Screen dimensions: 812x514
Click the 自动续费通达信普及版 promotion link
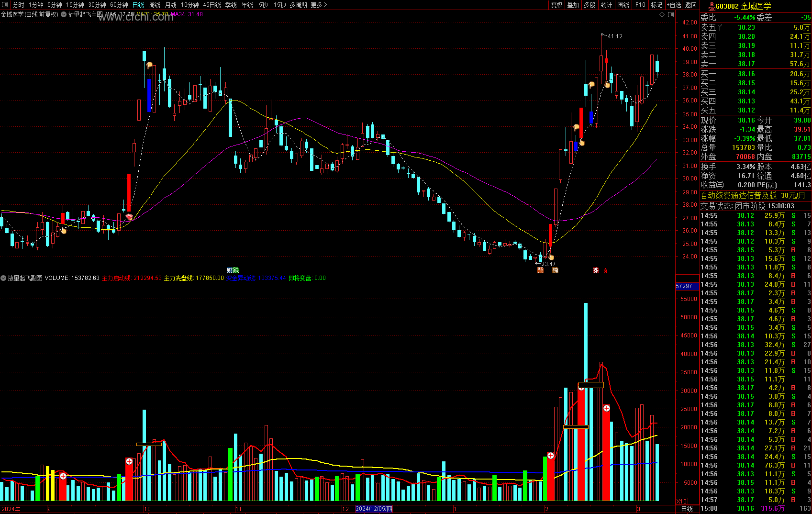753,195
